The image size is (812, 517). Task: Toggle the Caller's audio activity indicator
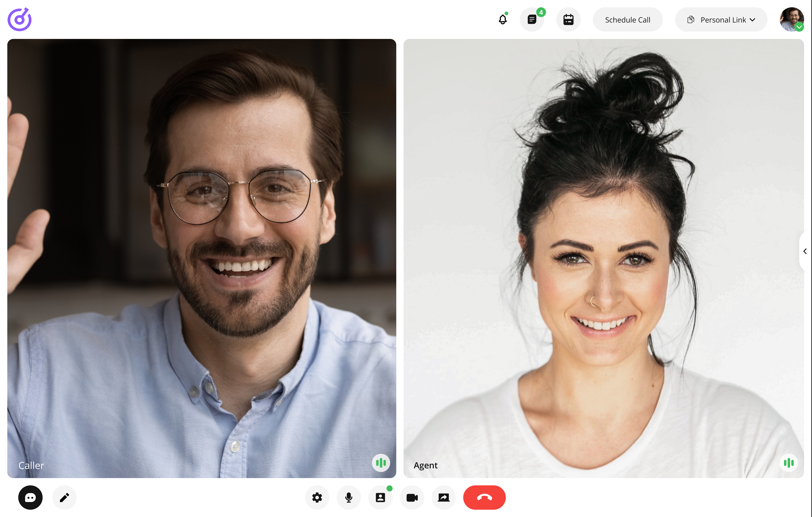point(381,463)
